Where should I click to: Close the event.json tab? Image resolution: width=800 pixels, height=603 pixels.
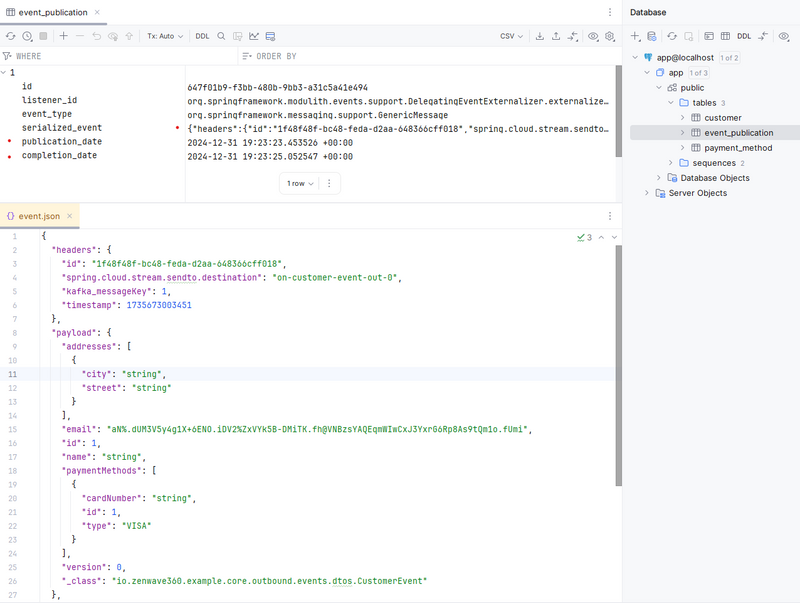69,216
